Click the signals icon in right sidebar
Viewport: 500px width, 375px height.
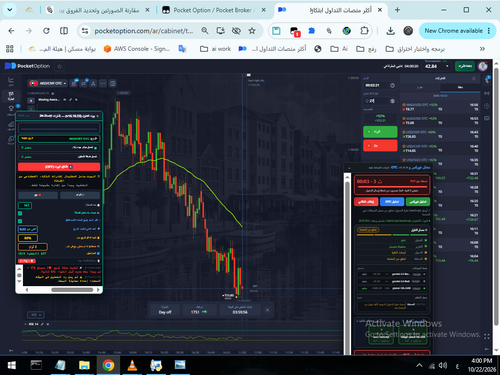point(487,93)
